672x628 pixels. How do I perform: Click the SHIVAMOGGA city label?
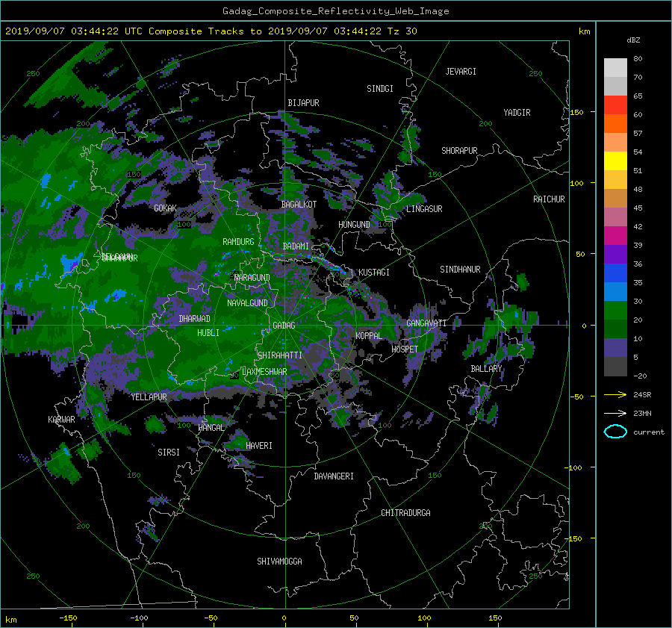279,562
